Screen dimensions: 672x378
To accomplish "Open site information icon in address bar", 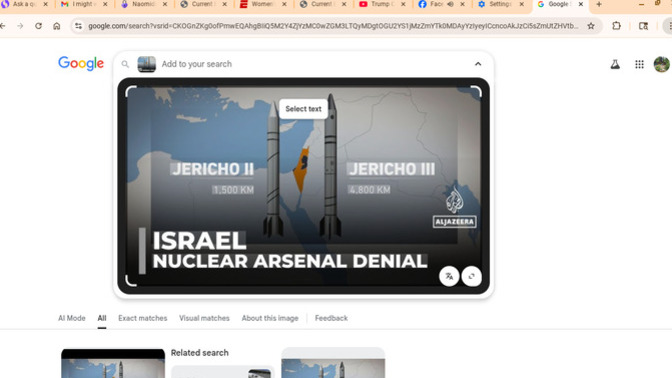I will coord(78,26).
